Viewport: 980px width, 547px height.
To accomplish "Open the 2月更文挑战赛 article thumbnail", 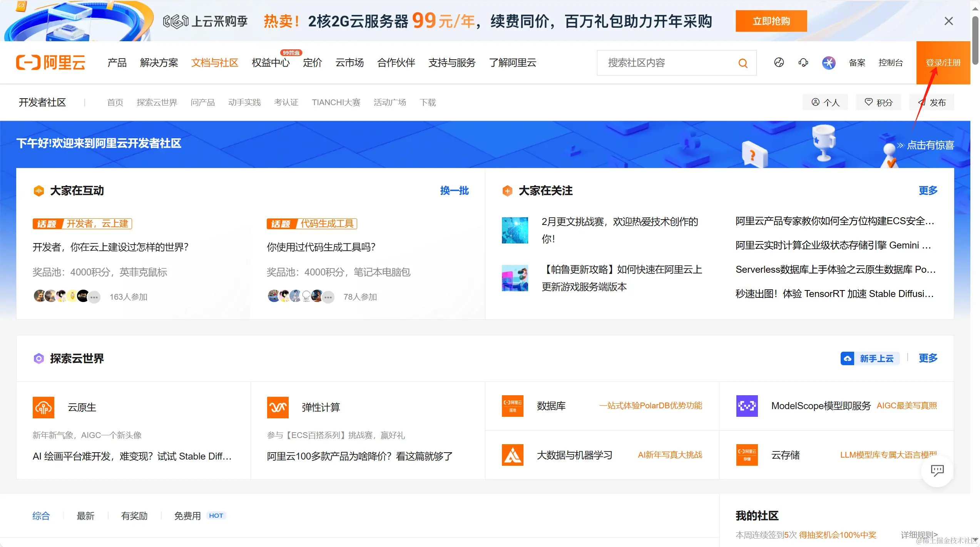I will [515, 230].
